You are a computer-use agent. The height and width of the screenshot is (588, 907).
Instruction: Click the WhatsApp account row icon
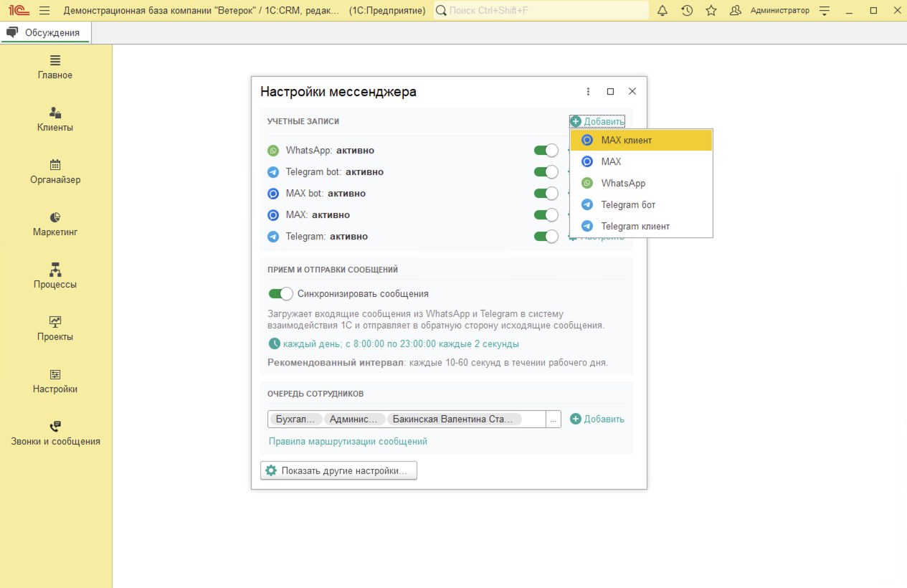click(273, 151)
